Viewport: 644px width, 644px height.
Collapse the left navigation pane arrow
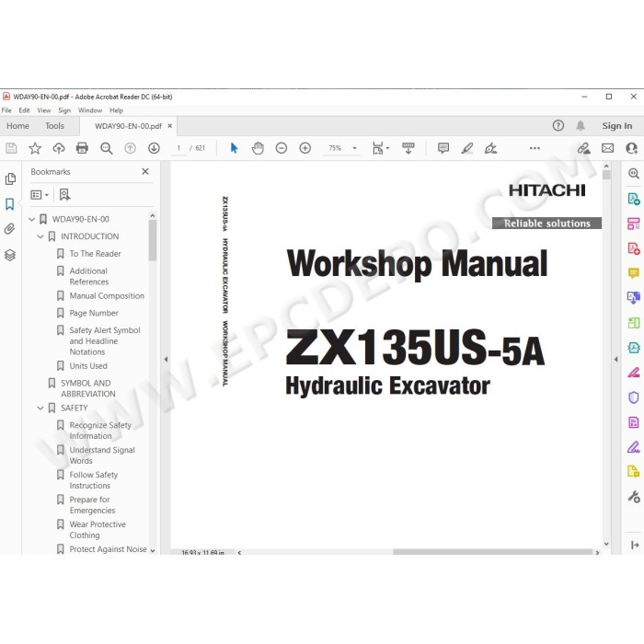tap(166, 360)
